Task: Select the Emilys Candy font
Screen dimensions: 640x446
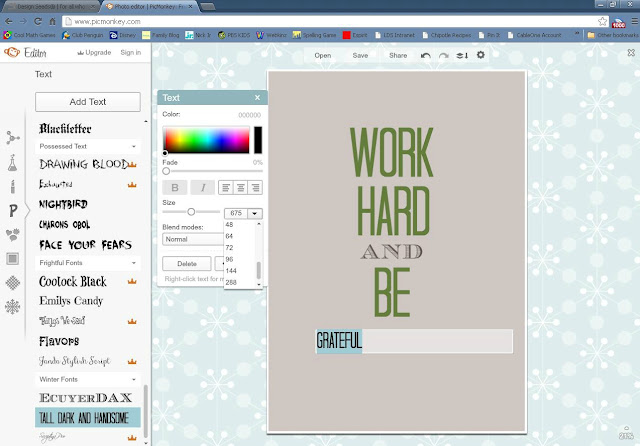Action: pos(71,301)
